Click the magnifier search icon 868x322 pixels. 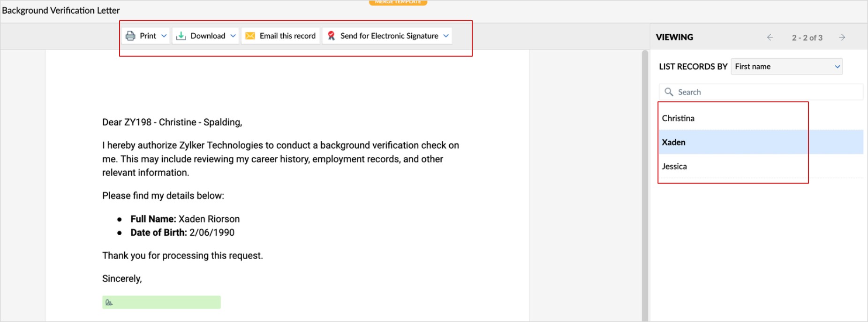669,92
